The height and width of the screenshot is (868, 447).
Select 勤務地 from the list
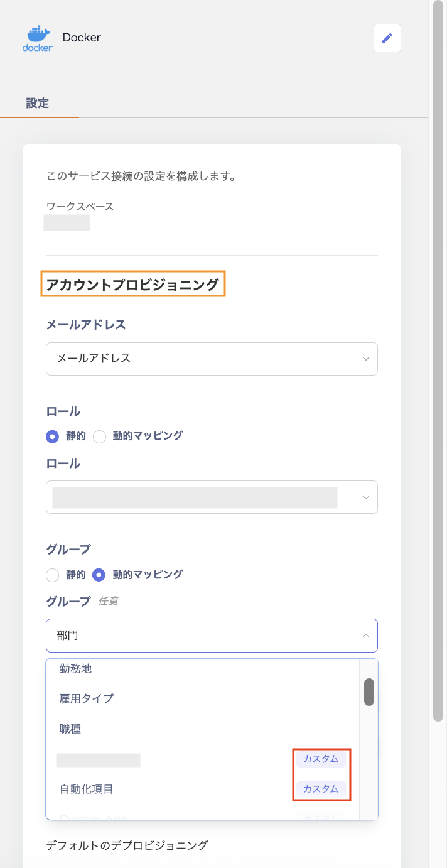76,669
